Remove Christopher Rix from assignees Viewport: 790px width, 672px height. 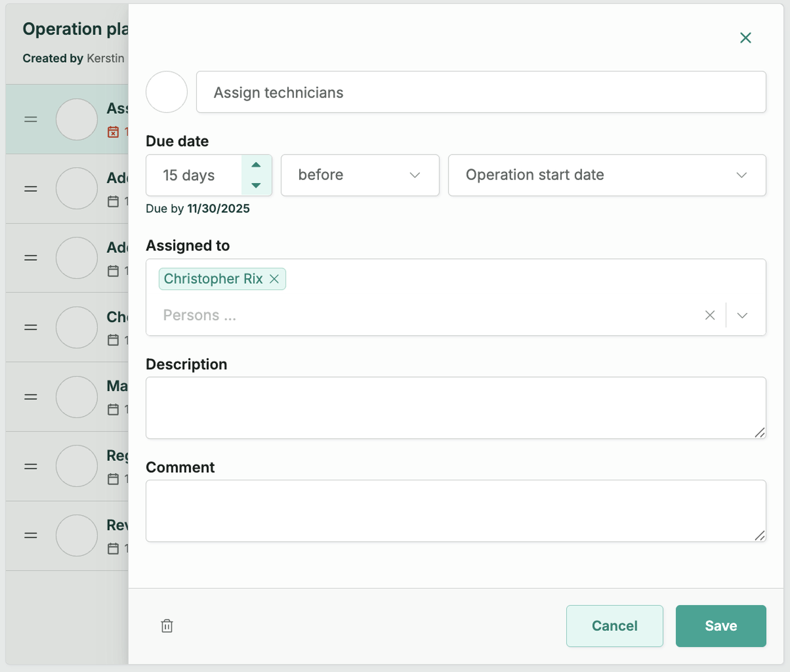(274, 279)
